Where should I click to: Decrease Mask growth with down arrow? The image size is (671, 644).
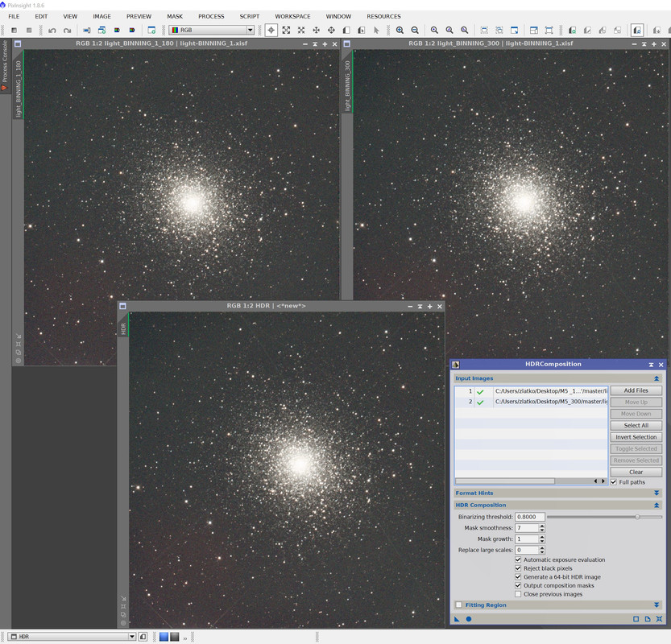click(542, 542)
